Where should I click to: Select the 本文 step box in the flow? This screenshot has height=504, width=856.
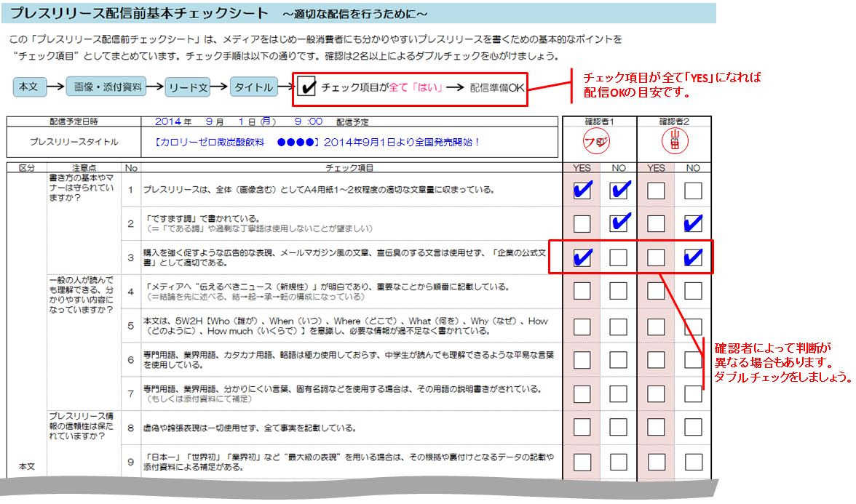(x=28, y=87)
